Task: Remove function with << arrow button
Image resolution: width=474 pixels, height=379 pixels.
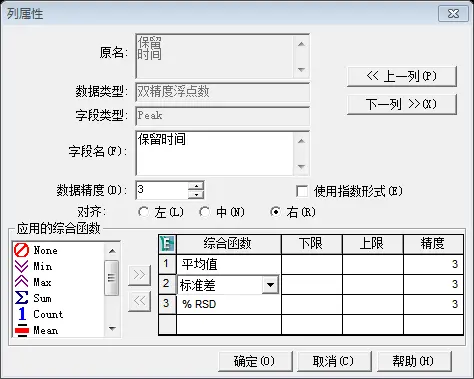Action: (x=139, y=301)
